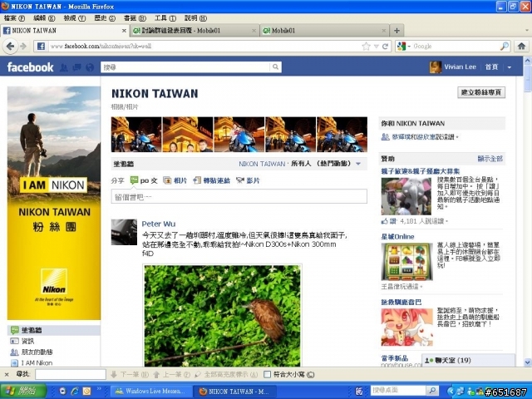Click the 建立粉絲專頁 button

481,92
